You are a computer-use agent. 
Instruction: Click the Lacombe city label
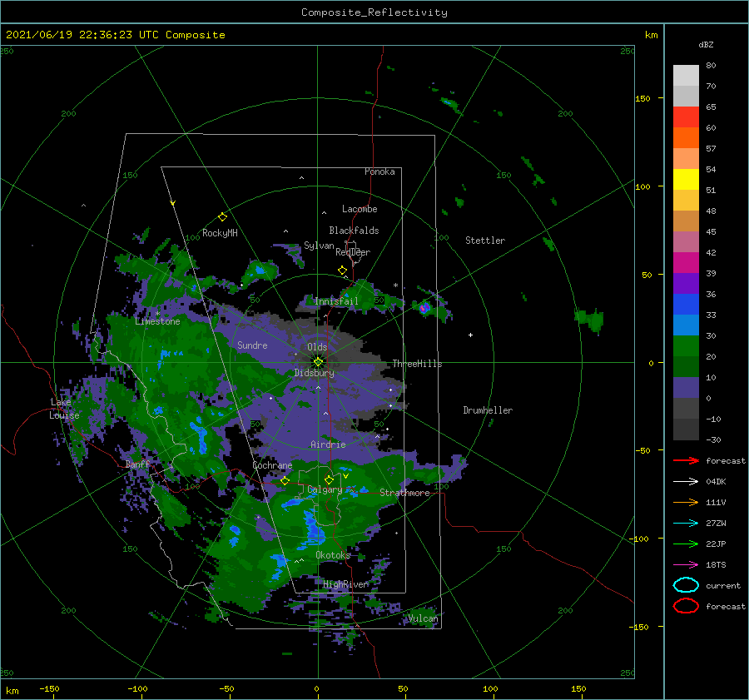(x=360, y=209)
